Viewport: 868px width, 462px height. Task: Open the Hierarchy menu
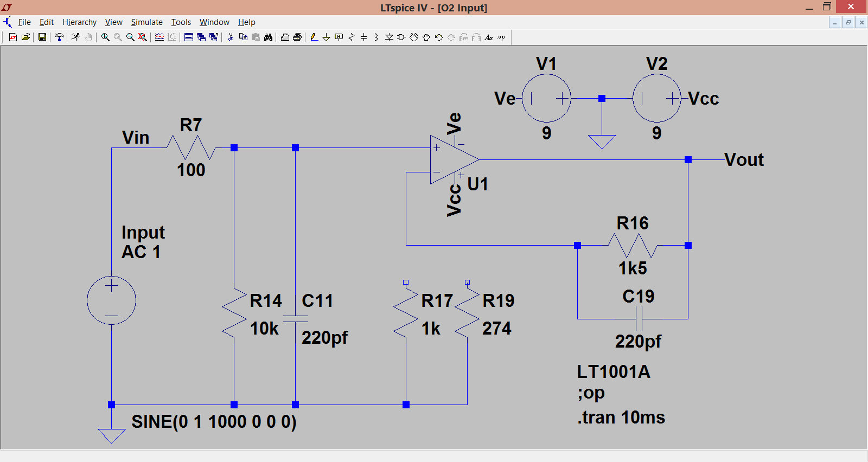point(79,22)
